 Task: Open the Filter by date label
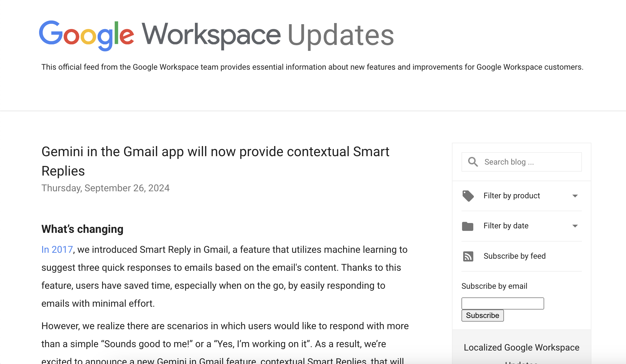(x=506, y=226)
